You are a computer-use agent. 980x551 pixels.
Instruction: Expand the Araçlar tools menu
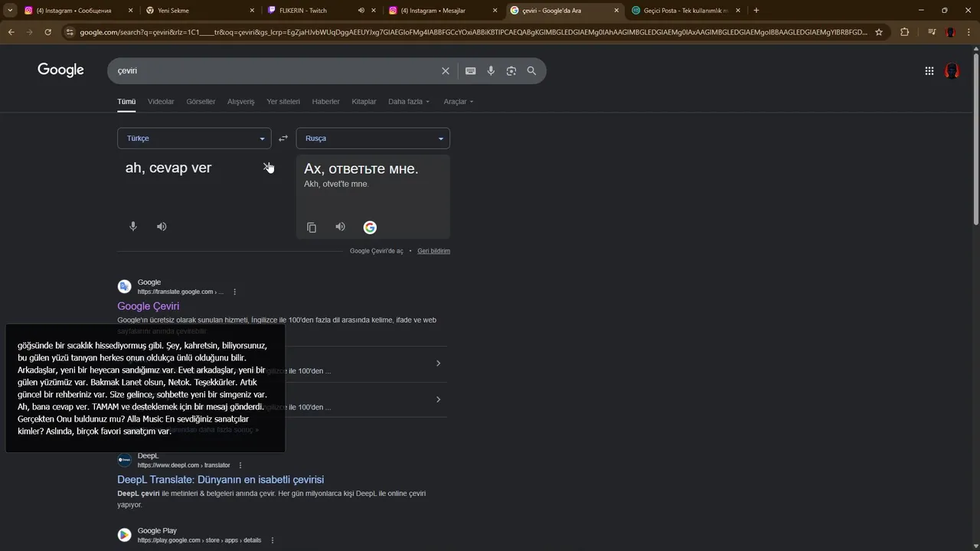coord(459,102)
